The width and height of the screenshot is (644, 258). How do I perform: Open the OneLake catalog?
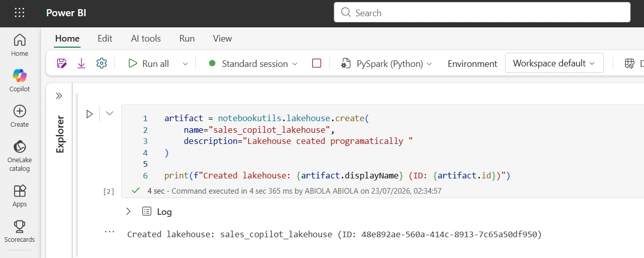click(20, 156)
